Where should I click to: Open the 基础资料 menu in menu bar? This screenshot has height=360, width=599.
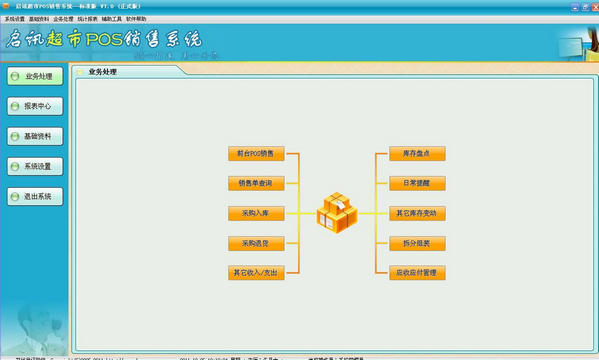coord(39,19)
